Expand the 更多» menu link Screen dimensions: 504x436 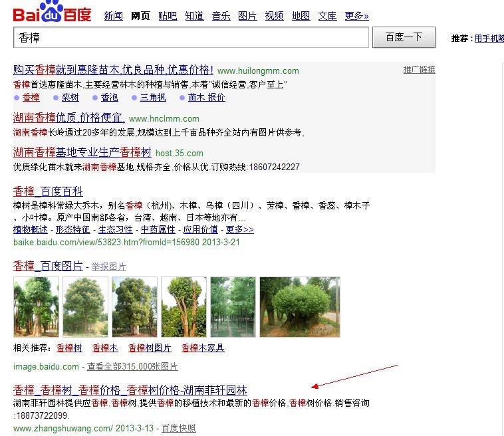(x=357, y=16)
